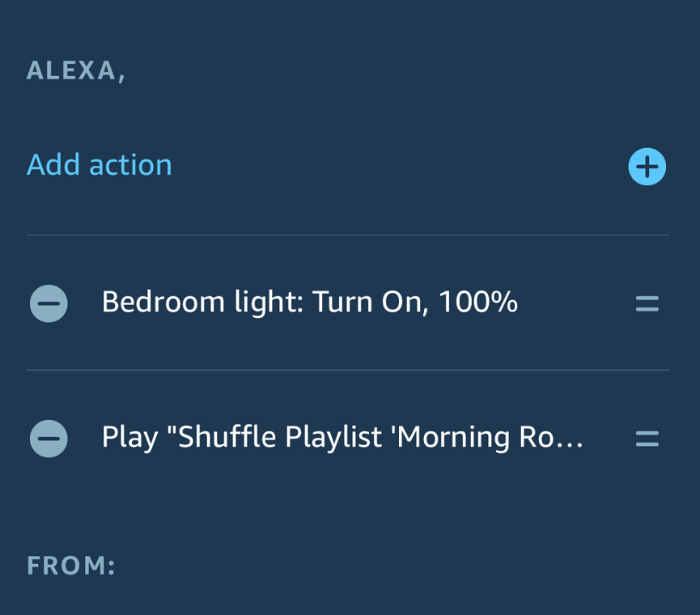Viewport: 700px width, 615px height.
Task: Add a new action with plus button
Action: pyautogui.click(x=647, y=167)
